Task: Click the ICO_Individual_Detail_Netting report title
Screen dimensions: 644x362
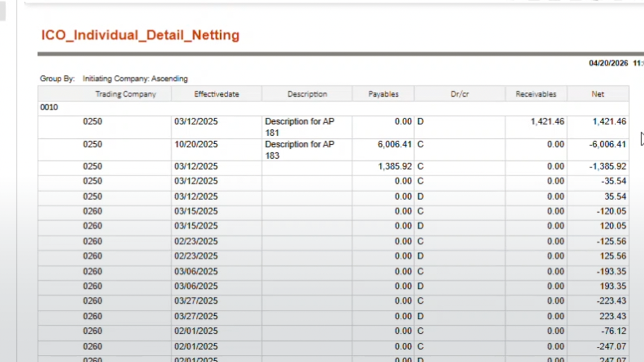Action: 140,35
